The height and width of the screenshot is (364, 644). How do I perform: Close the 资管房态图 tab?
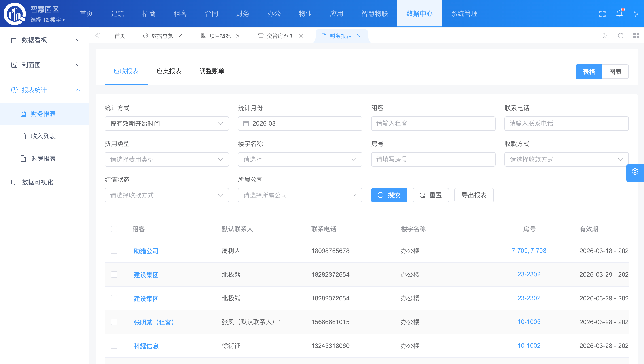click(301, 36)
